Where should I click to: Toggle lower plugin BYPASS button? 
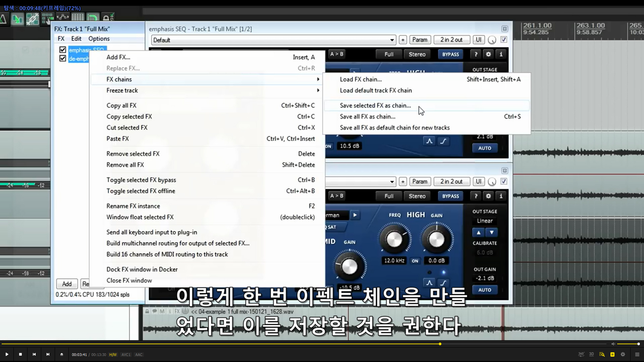[450, 196]
